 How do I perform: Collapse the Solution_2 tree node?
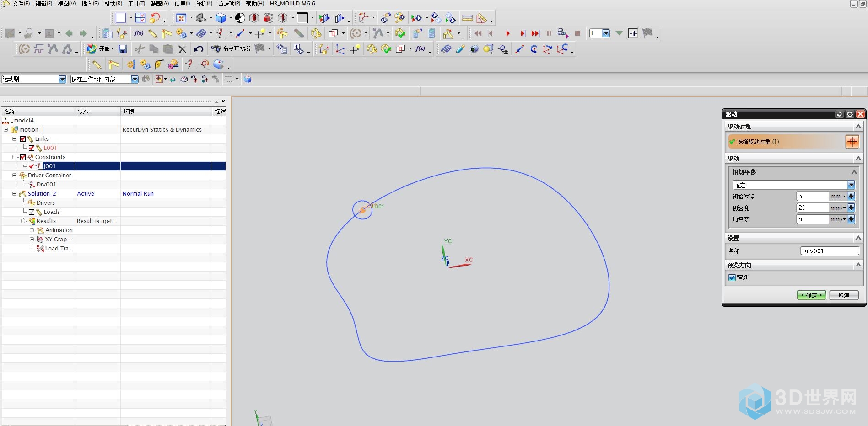point(15,194)
